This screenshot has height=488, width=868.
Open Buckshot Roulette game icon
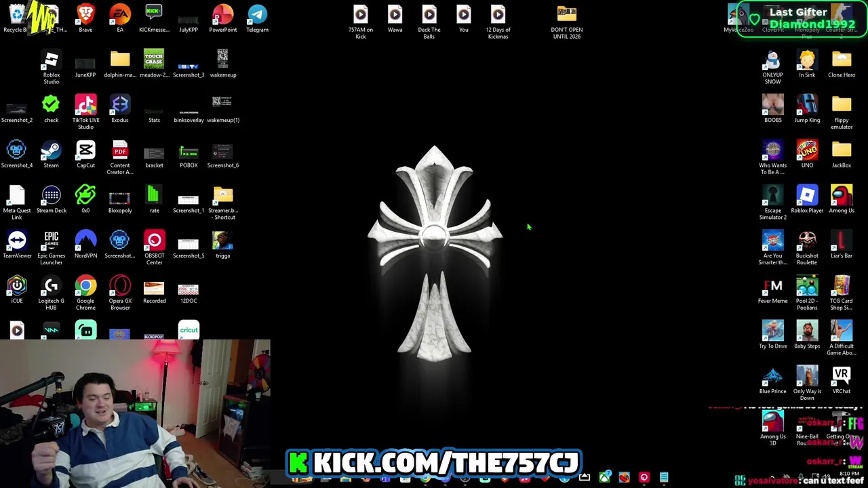click(x=807, y=247)
